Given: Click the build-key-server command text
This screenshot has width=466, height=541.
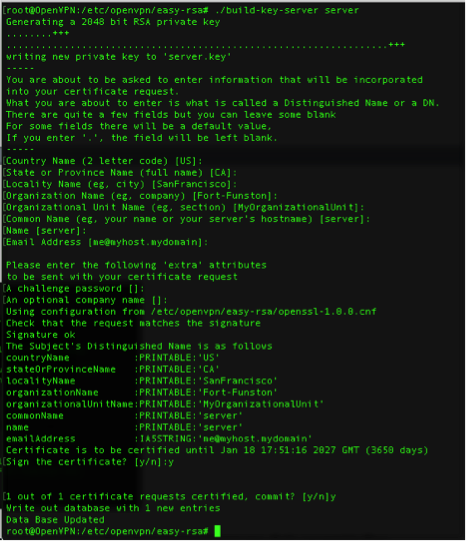Looking at the screenshot, I should click(x=287, y=10).
